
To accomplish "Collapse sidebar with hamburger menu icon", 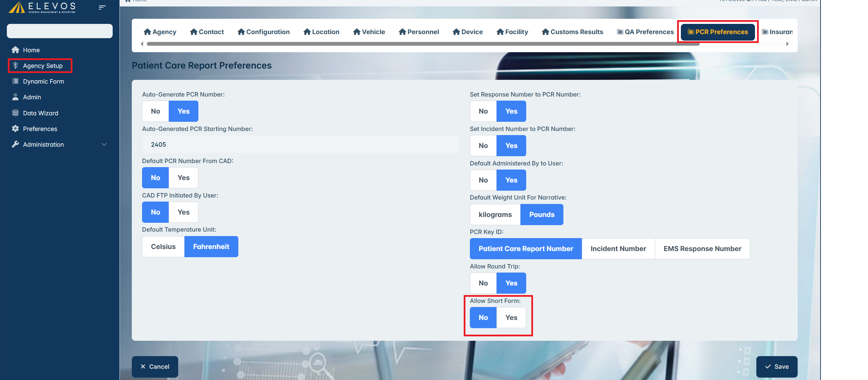I will 102,7.
